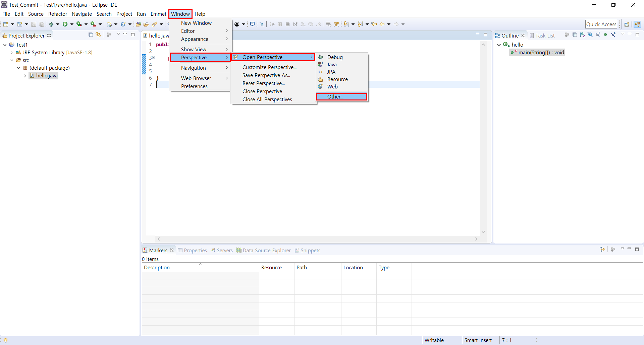Select the Java EE perspective icon
Viewport: 644px width, 345px height.
[x=638, y=24]
